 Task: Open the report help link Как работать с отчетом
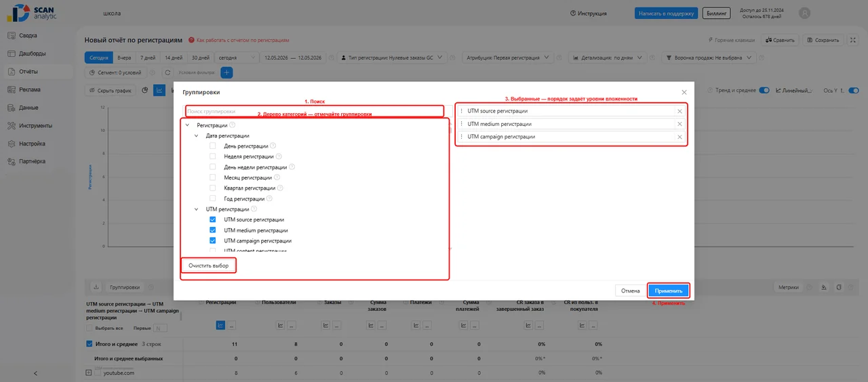point(239,40)
